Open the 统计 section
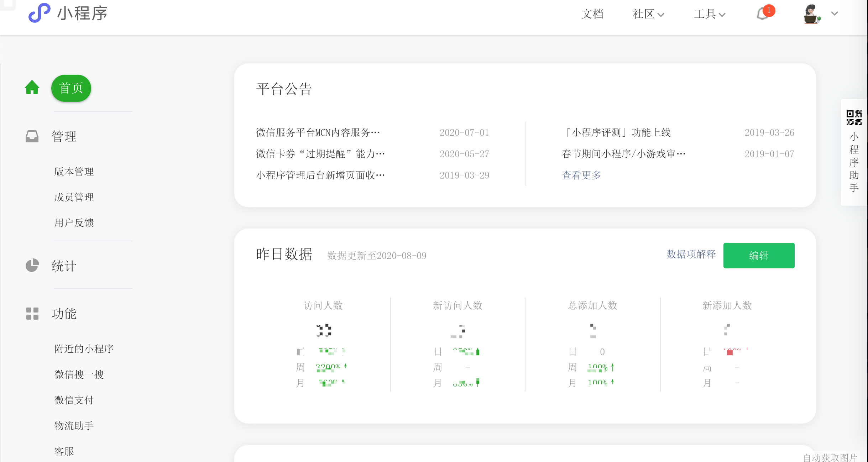 64,266
